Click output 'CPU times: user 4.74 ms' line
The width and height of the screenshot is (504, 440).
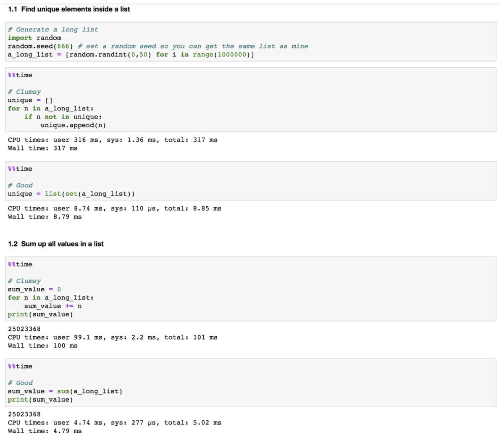[115, 423]
